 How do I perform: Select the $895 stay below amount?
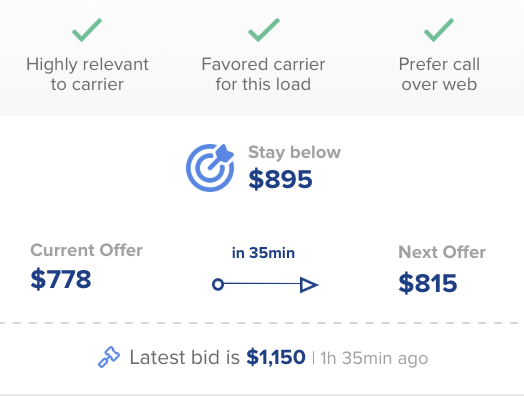click(x=280, y=179)
